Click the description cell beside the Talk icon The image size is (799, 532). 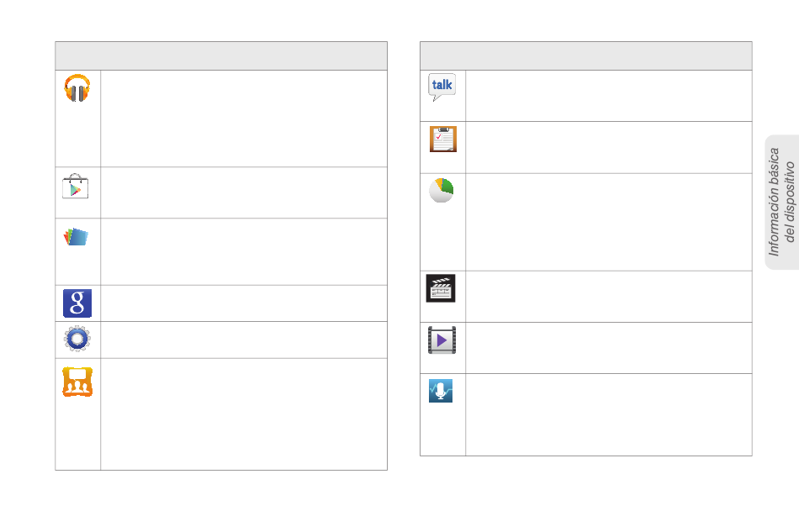tap(609, 96)
